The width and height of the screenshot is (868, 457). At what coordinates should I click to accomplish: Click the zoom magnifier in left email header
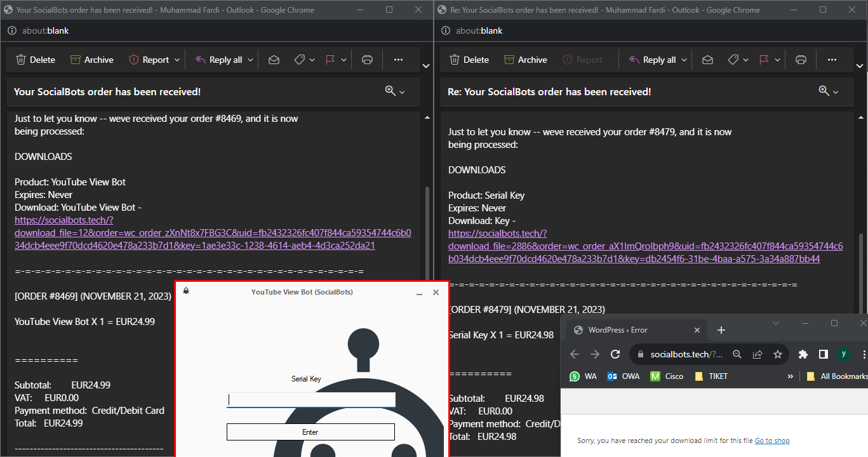[390, 91]
